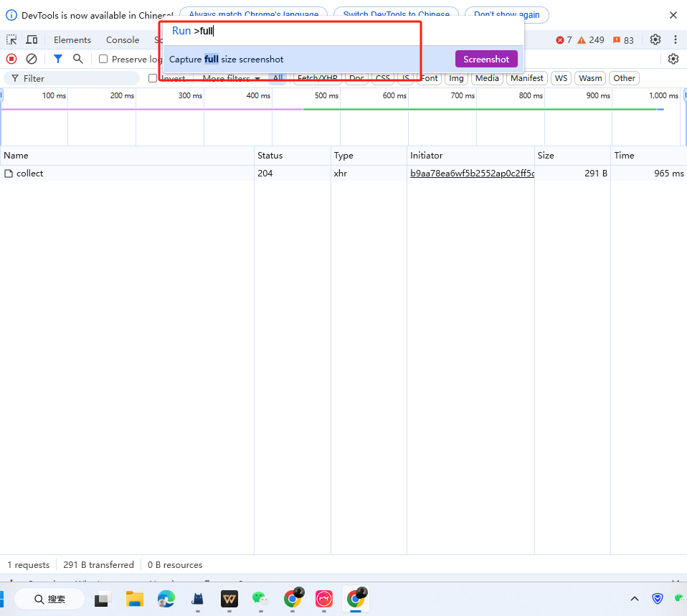Click Don't show again button
This screenshot has width=687, height=616.
506,15
